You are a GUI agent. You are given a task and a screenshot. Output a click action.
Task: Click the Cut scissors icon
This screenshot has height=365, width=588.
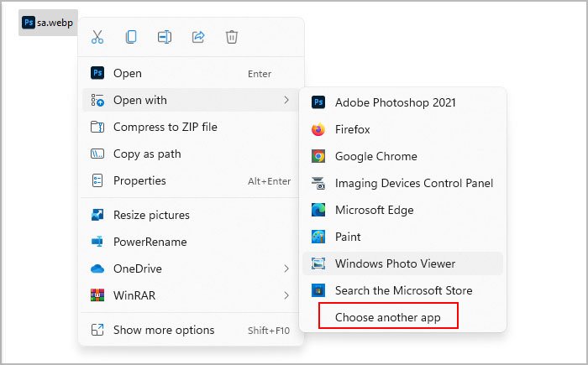click(x=97, y=37)
